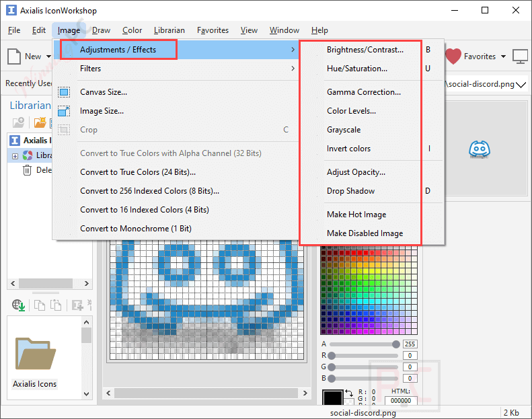Click the globe download icon

pos(18,305)
